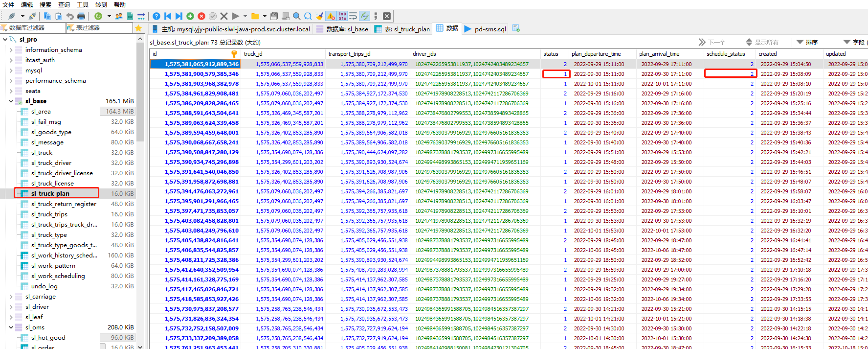This screenshot has width=868, height=349.
Task: Click the red delete row icon
Action: [201, 16]
